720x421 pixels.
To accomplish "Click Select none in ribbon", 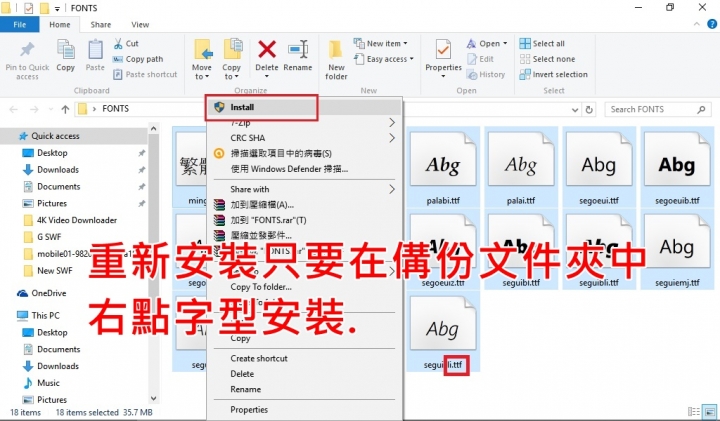I will click(547, 59).
